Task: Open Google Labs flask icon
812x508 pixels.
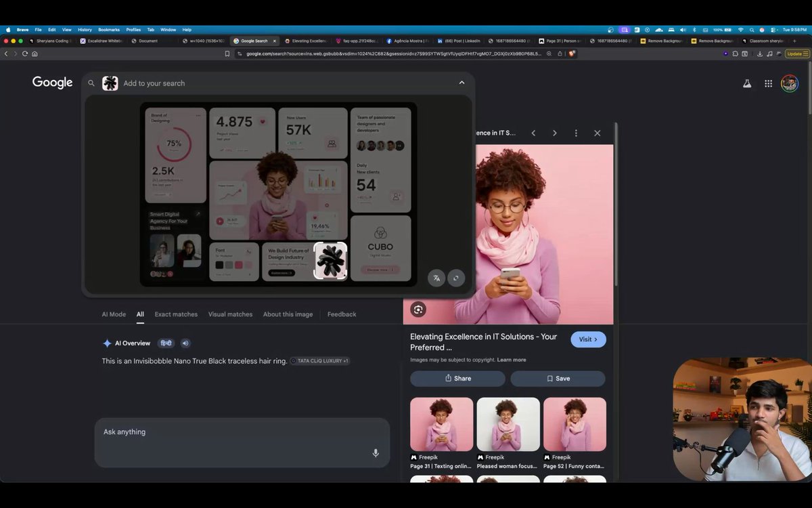Action: click(747, 83)
